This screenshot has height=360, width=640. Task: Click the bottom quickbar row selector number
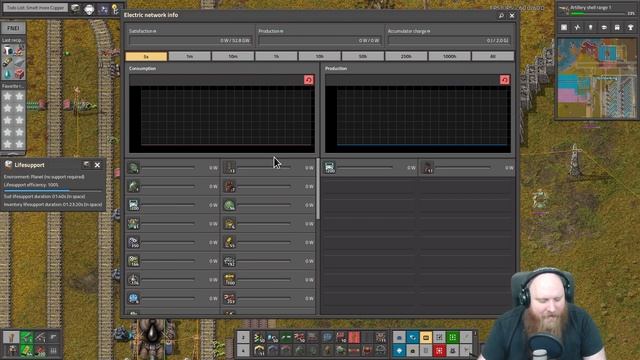click(x=243, y=350)
